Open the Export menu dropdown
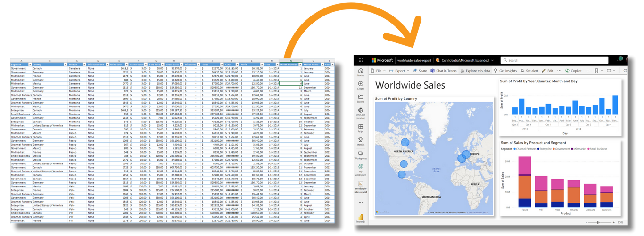The width and height of the screenshot is (644, 236). pos(399,71)
